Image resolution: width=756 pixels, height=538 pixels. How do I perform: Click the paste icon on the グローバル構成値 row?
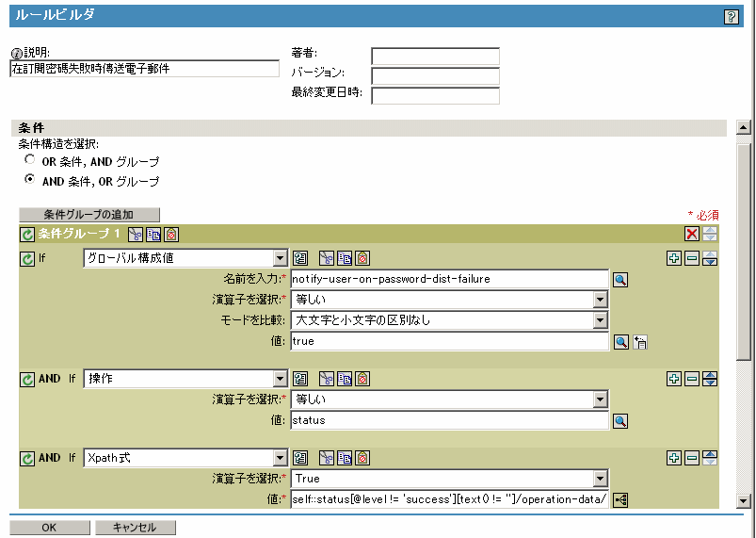point(362,258)
